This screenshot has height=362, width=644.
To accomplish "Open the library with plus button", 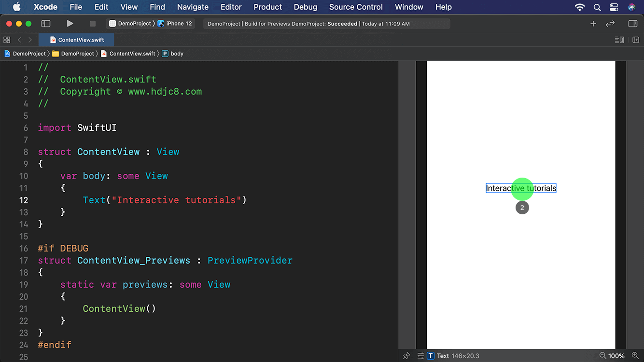I will (x=593, y=24).
